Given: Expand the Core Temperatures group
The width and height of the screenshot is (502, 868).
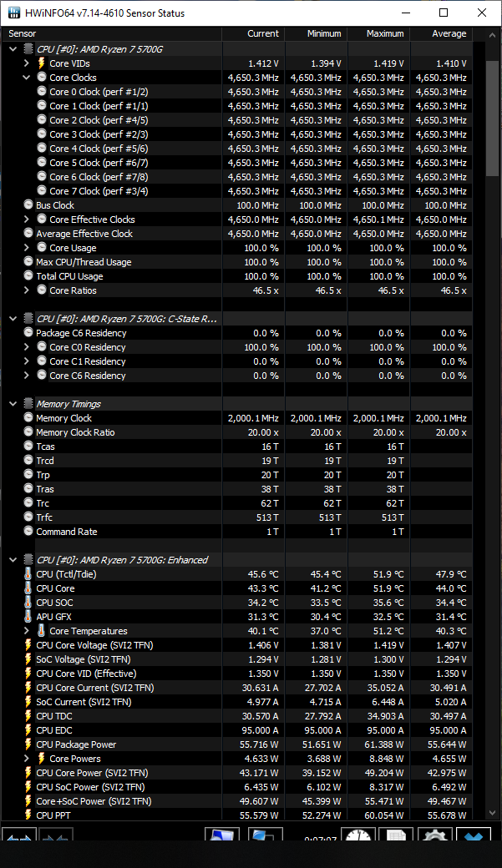Looking at the screenshot, I should (27, 631).
